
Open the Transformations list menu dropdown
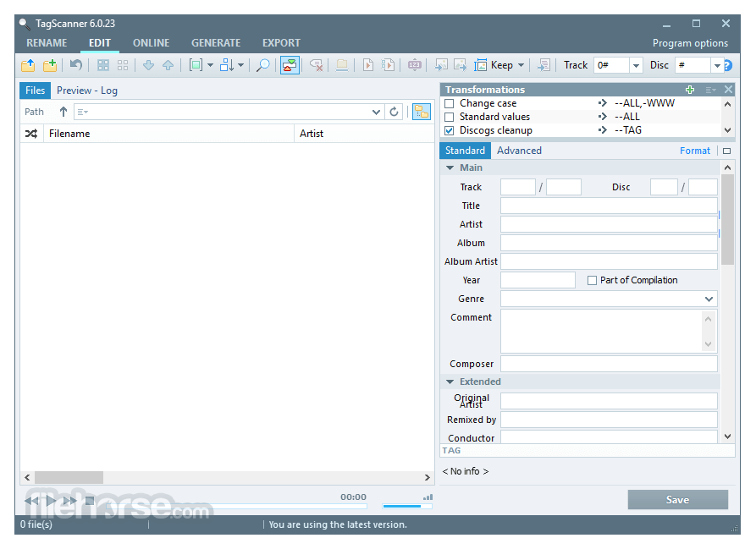click(710, 90)
